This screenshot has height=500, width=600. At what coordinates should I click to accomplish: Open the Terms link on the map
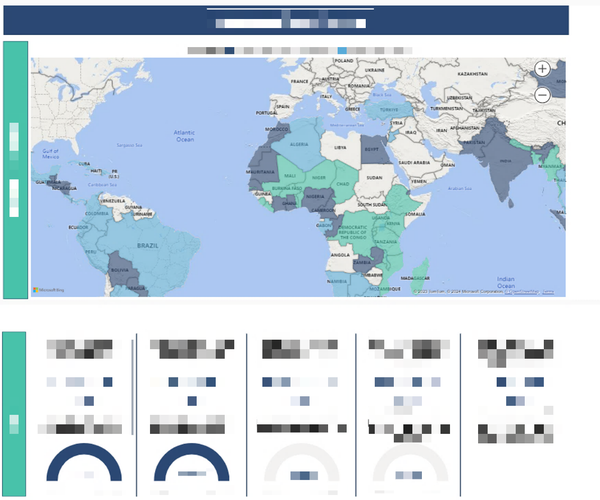tap(547, 292)
